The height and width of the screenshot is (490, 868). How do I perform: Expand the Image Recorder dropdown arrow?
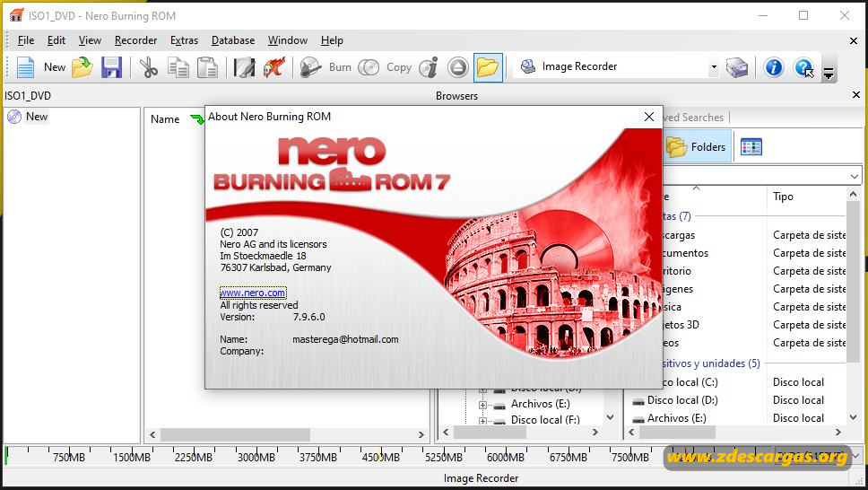point(714,67)
